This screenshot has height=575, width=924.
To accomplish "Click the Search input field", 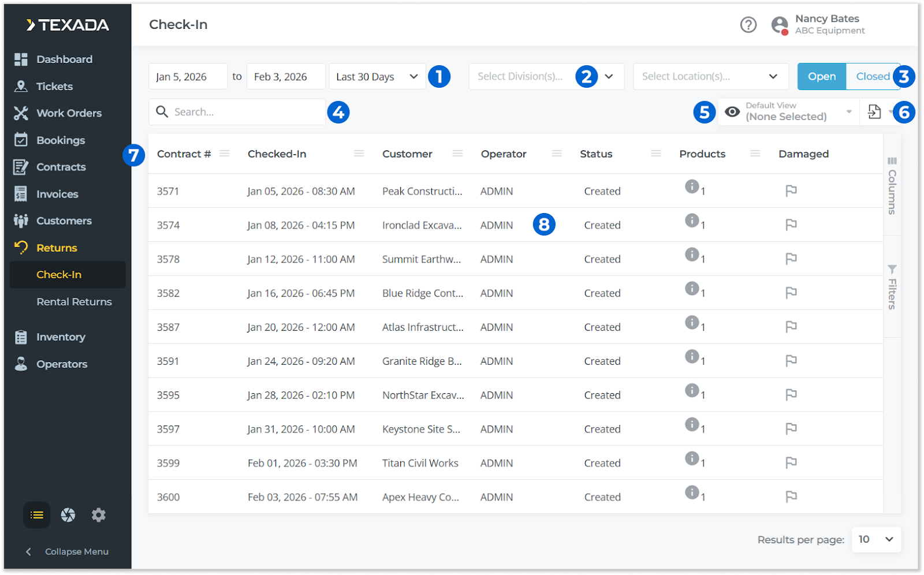I will (237, 111).
